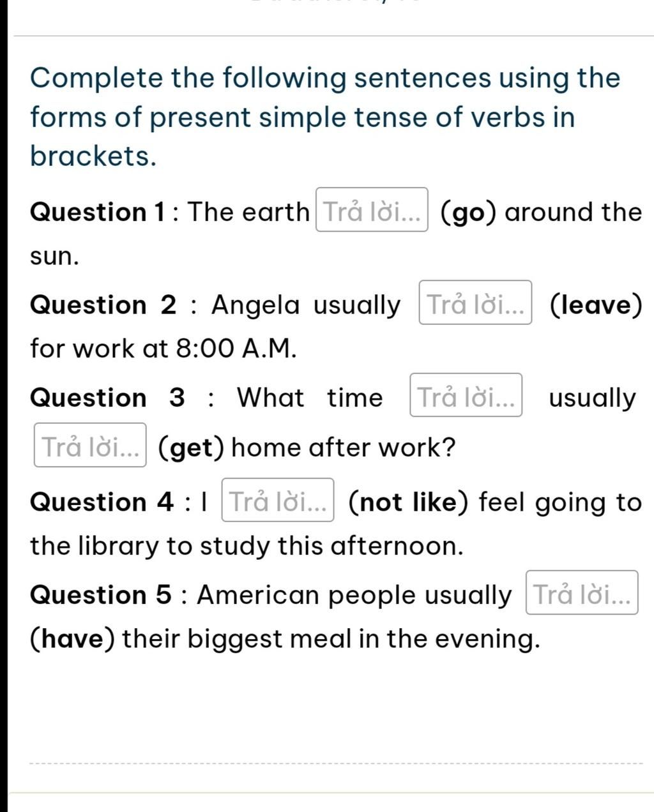Focus the Question 5 answer field
Image resolution: width=654 pixels, height=812 pixels.
(x=582, y=592)
